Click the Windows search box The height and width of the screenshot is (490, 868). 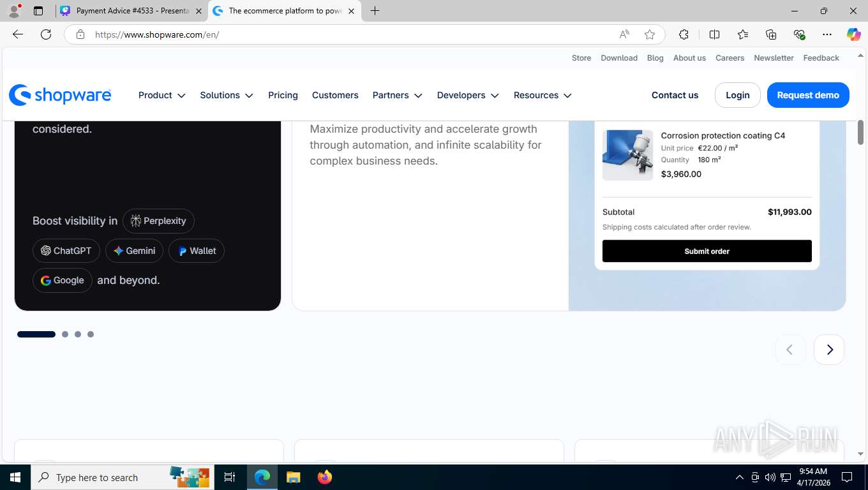[121, 477]
